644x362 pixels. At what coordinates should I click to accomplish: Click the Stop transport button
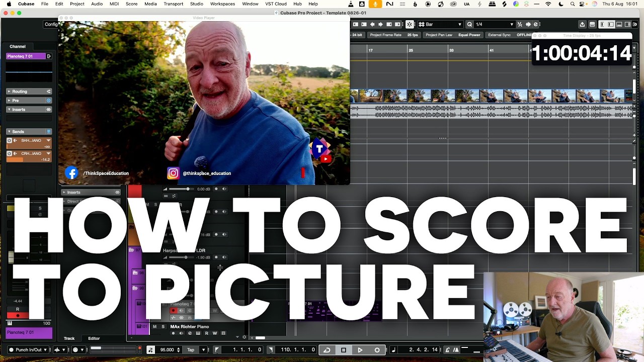pyautogui.click(x=344, y=350)
